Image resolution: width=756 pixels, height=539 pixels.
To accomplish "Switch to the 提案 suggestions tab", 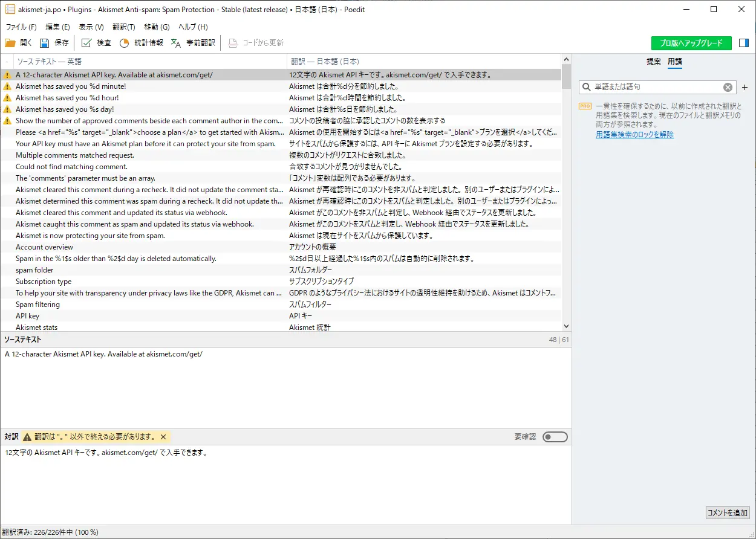I will pos(654,62).
